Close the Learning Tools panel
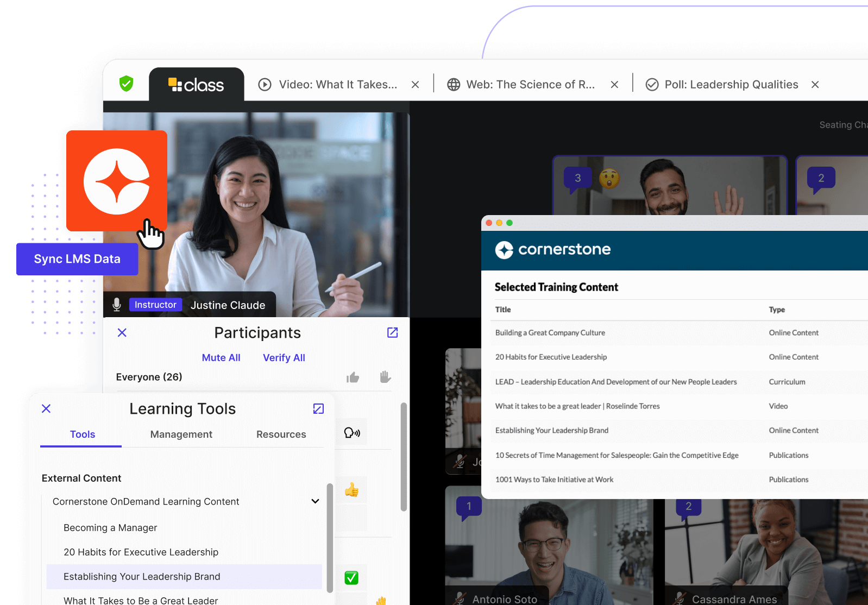Image resolution: width=868 pixels, height=605 pixels. 46,408
